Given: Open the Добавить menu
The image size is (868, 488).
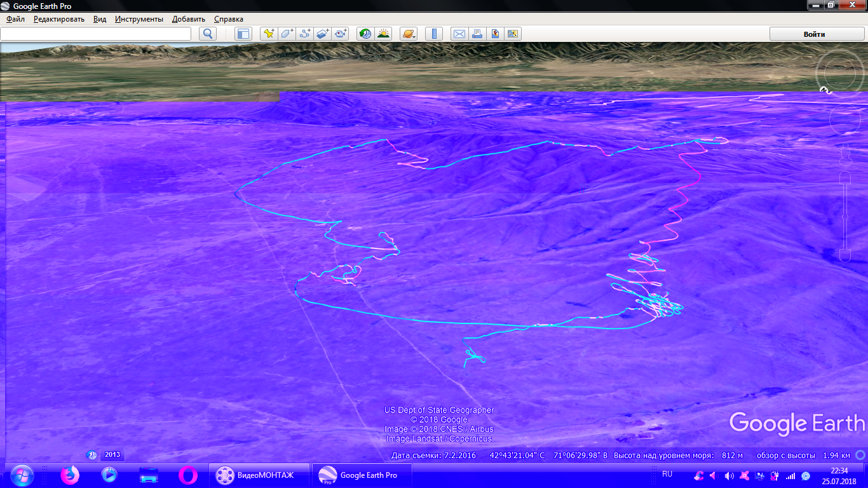Looking at the screenshot, I should 189,19.
